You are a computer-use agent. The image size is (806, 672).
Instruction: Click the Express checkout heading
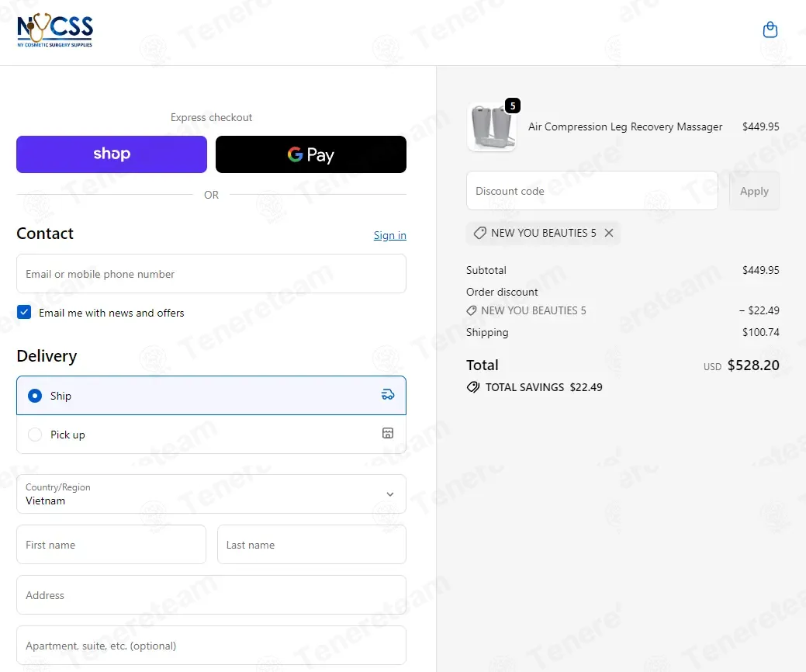[x=211, y=118]
